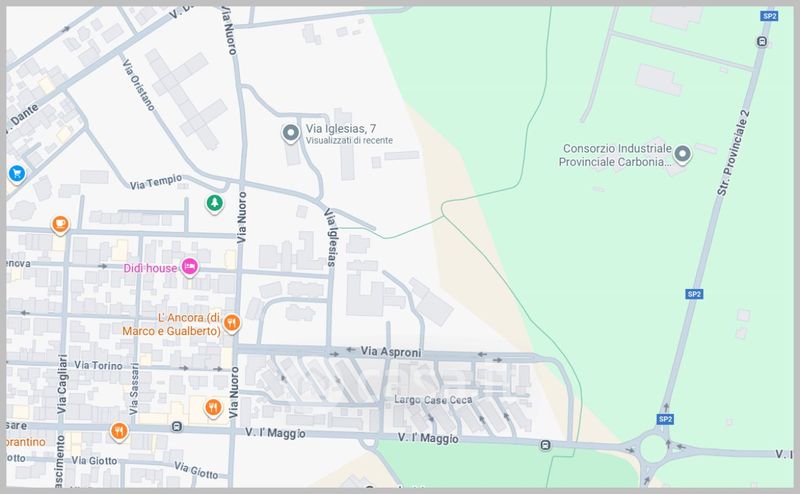Open the restaurant marker beside the cut-off 'orantino' label
This screenshot has width=800, height=494.
[120, 431]
